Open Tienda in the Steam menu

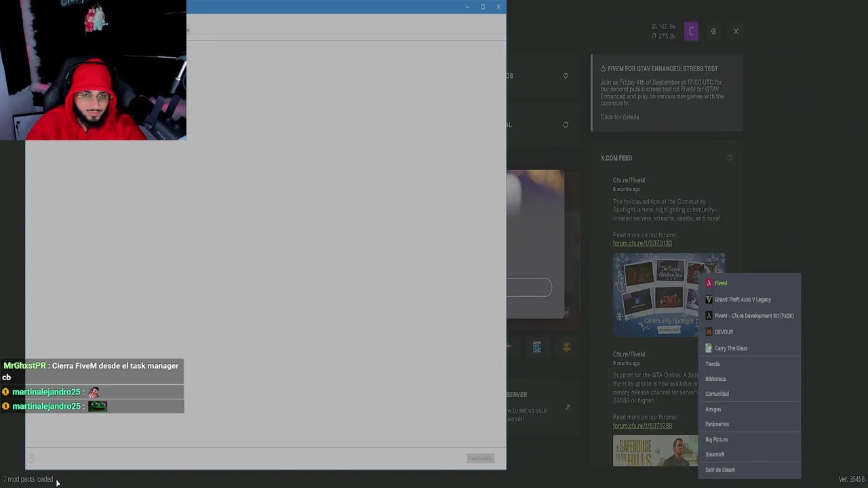click(x=713, y=364)
